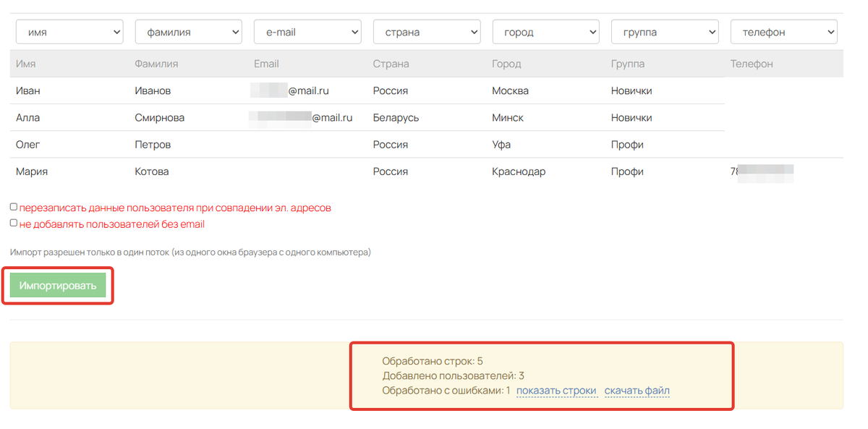Select the 'Беларусь' country cell
Image resolution: width=868 pixels, height=429 pixels.
[x=396, y=118]
